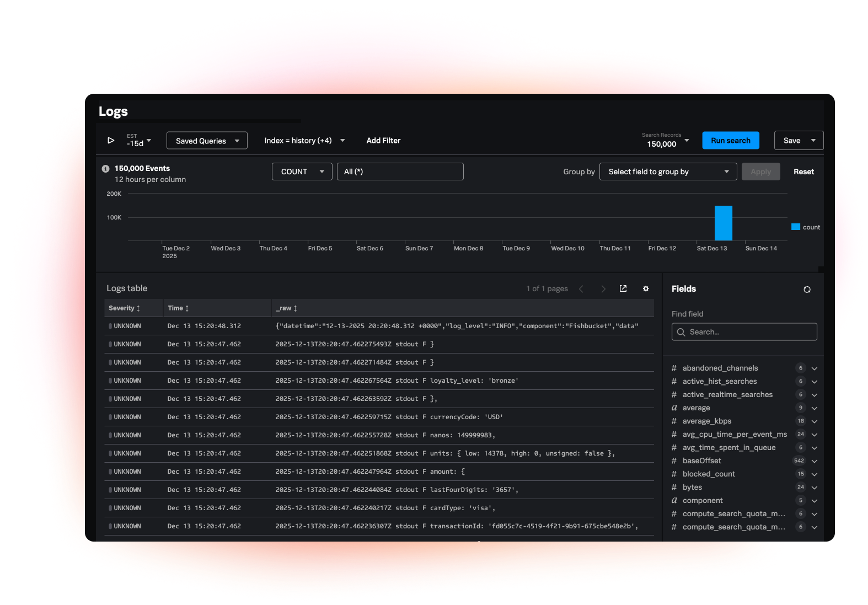Open the Logs table settings gear
Image resolution: width=868 pixels, height=605 pixels.
(646, 288)
